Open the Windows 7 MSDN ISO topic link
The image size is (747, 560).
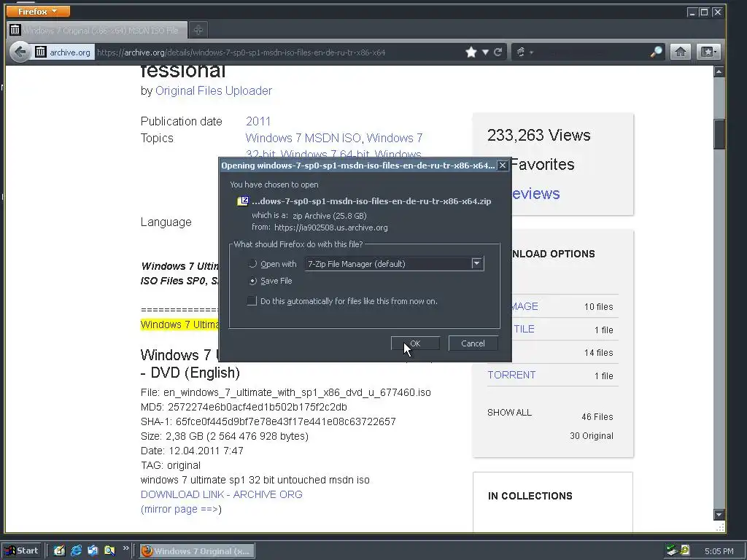click(x=303, y=138)
